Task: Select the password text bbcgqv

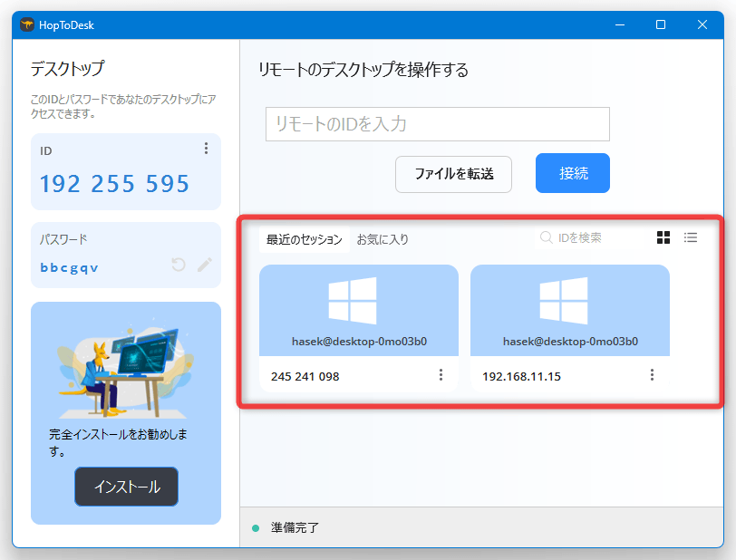Action: [69, 267]
